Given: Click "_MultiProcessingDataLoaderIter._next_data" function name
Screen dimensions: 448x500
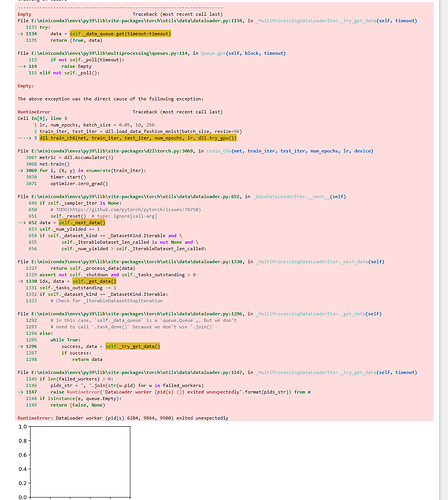Looking at the screenshot, I should (312, 262).
